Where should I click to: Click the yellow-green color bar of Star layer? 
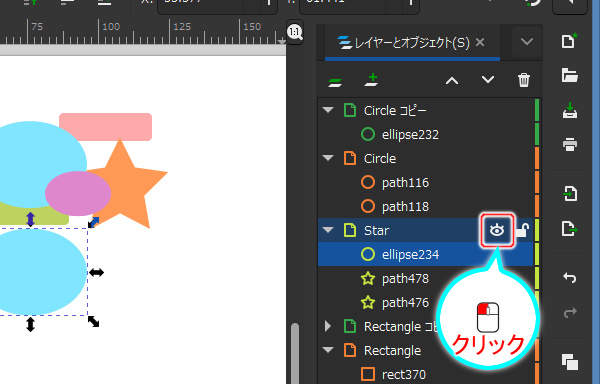[x=537, y=230]
